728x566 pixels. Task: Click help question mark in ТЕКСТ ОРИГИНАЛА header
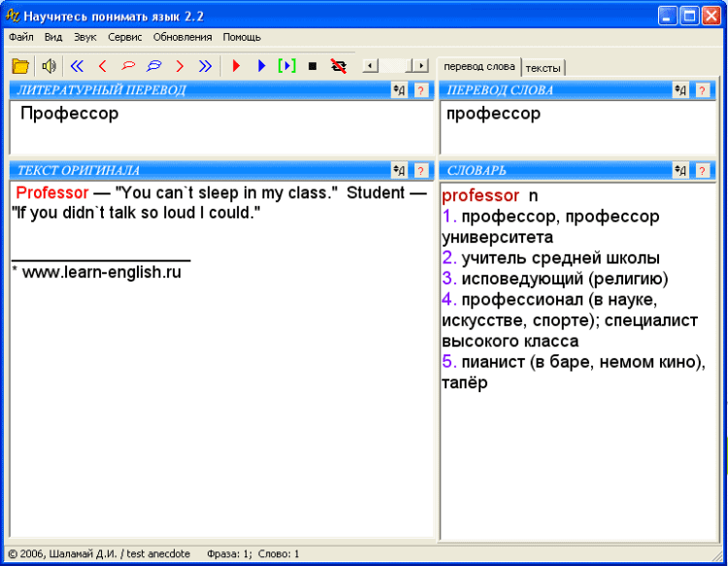[x=420, y=171]
